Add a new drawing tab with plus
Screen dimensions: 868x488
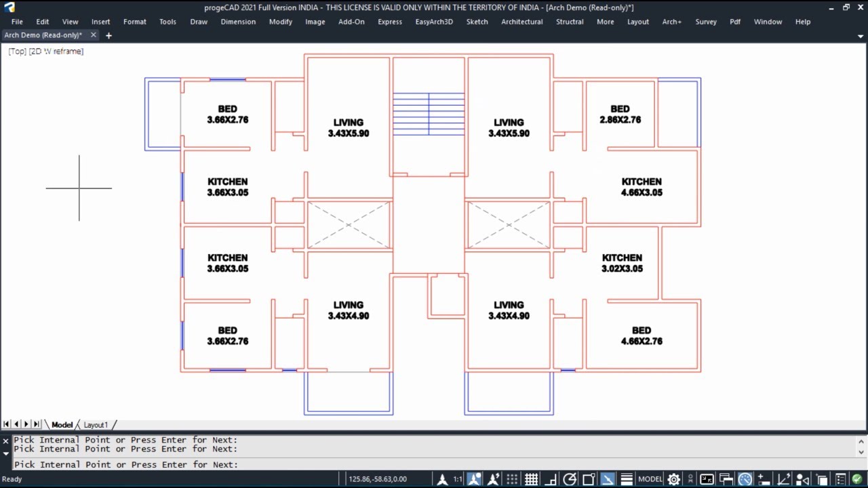click(x=108, y=35)
